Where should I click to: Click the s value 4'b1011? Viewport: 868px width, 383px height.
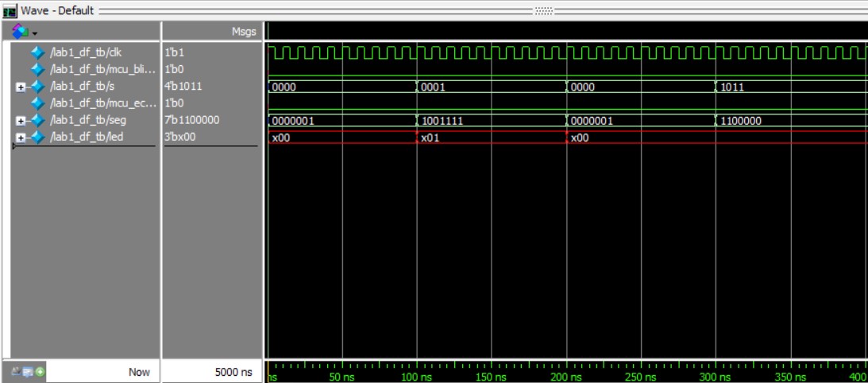coord(183,87)
